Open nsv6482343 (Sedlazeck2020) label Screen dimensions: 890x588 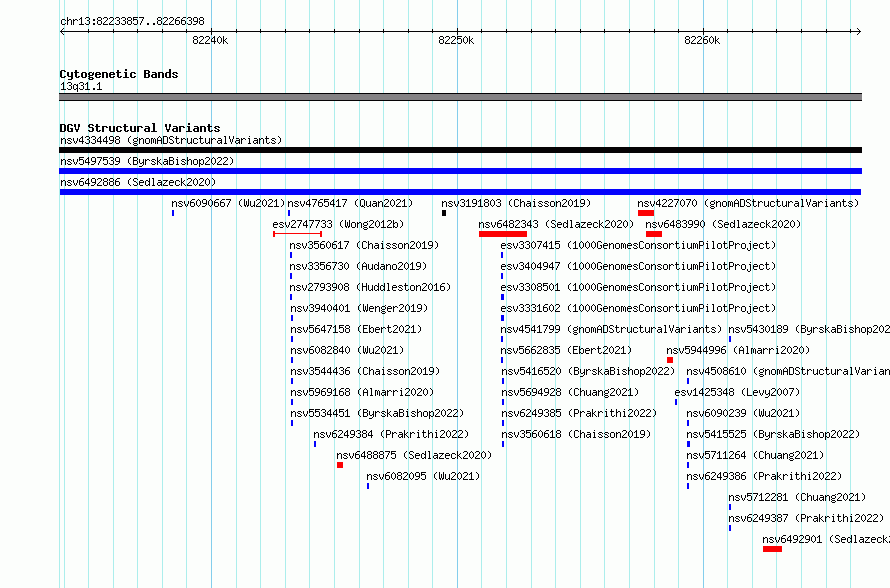556,224
